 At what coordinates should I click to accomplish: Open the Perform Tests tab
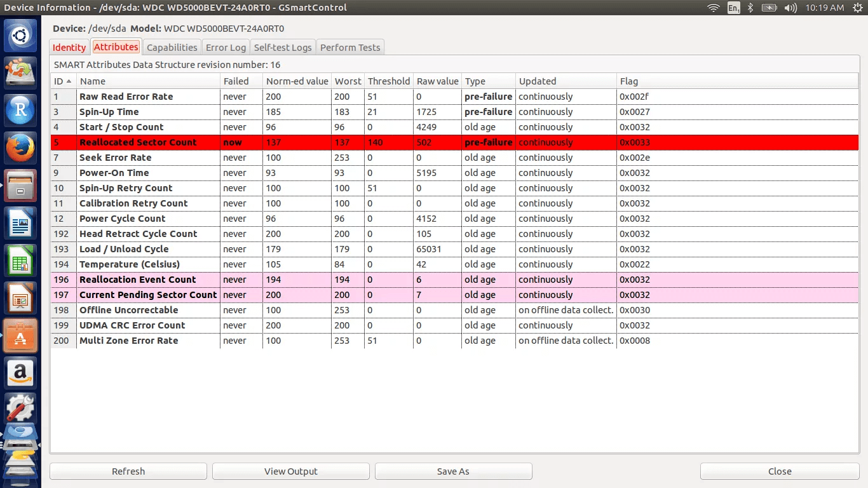coord(350,48)
